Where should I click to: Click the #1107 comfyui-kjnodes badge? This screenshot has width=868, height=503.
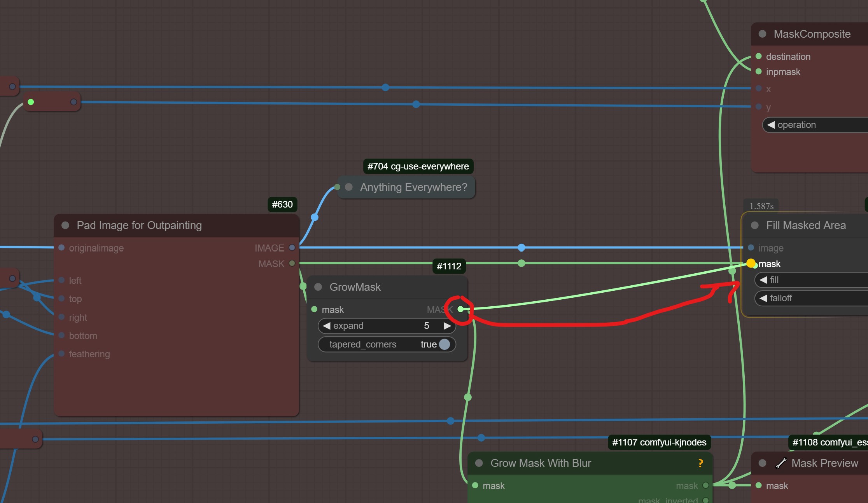659,442
